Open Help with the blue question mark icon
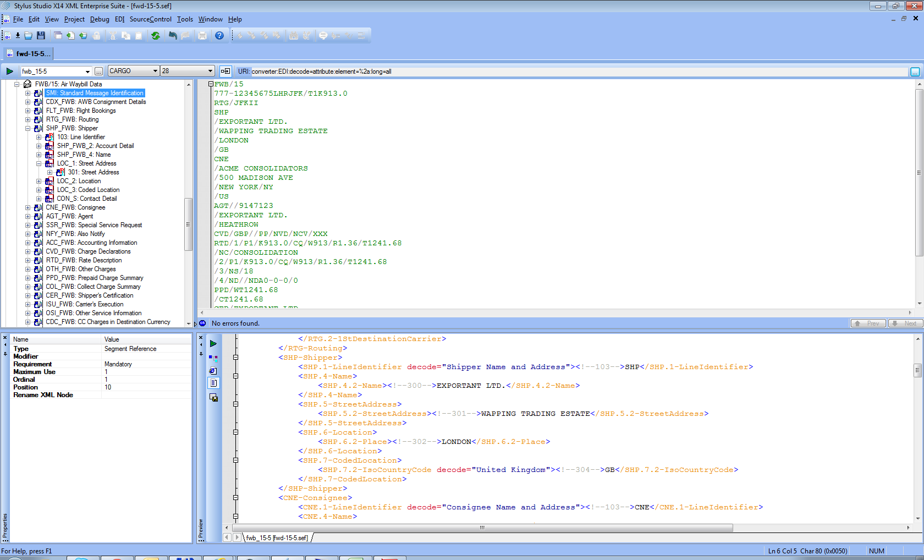This screenshot has width=924, height=560. click(219, 36)
